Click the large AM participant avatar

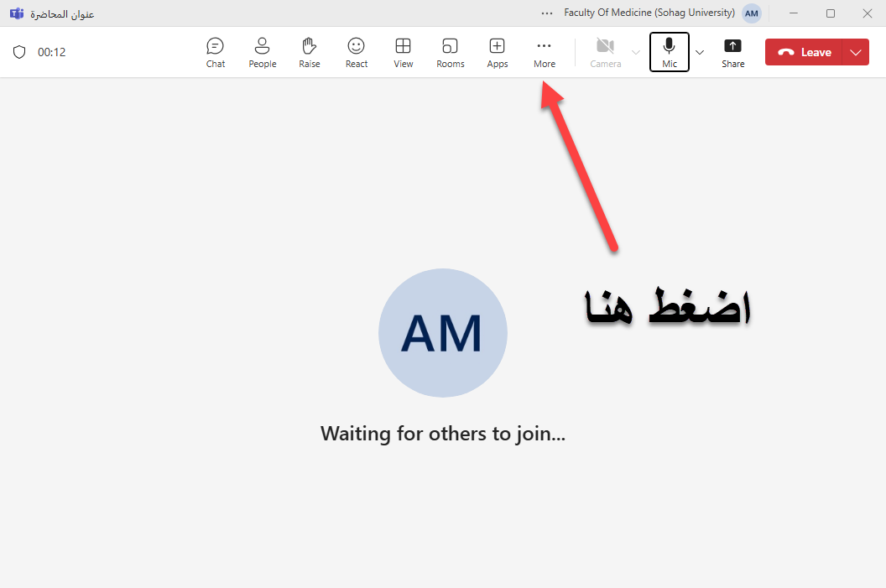tap(443, 333)
